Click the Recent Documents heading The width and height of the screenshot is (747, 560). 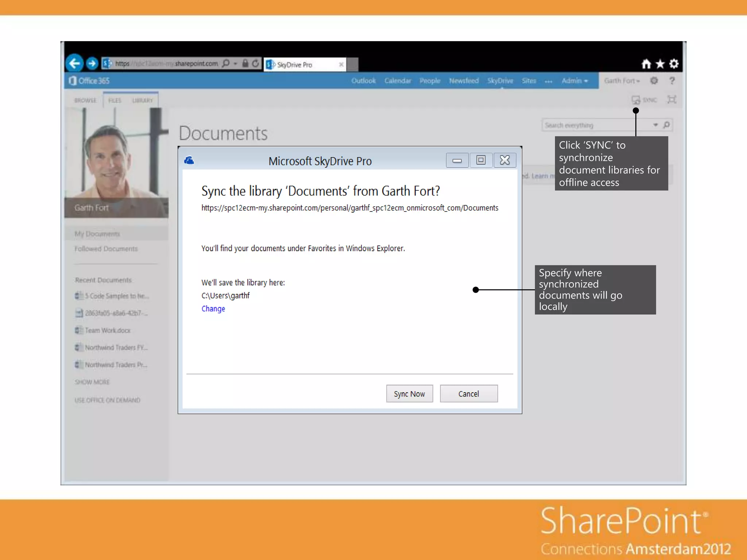[x=103, y=280]
